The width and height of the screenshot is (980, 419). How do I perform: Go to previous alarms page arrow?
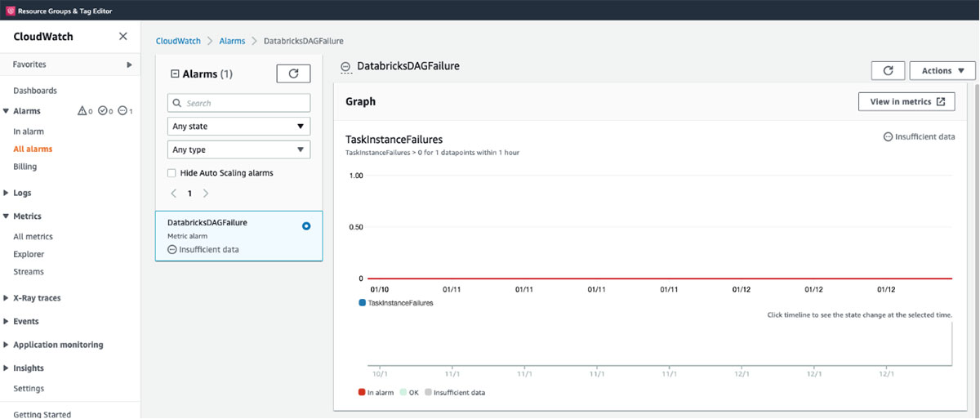173,194
